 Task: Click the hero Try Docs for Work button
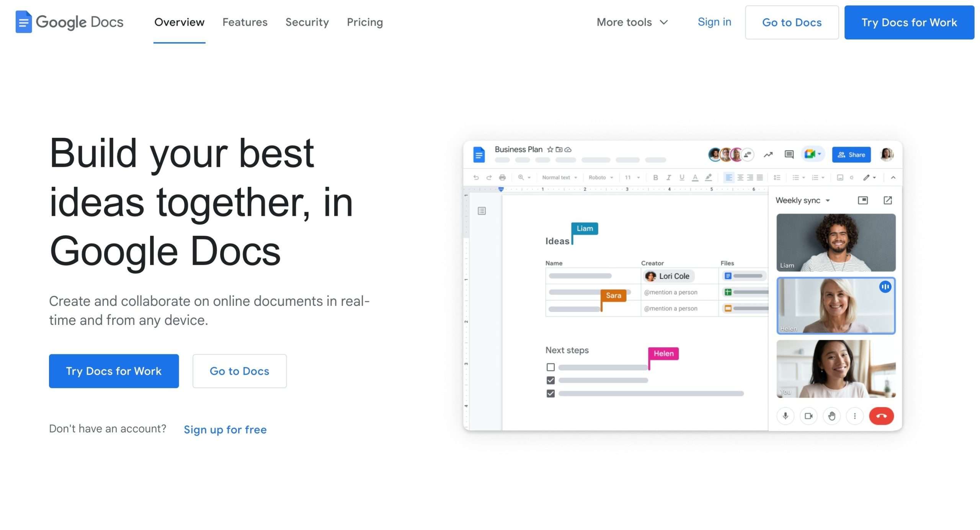pyautogui.click(x=114, y=371)
